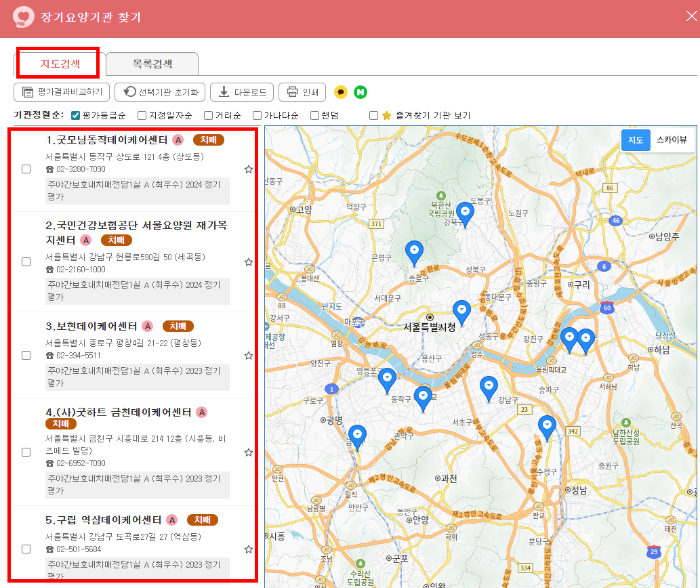Click the green Naver icon

[x=358, y=92]
